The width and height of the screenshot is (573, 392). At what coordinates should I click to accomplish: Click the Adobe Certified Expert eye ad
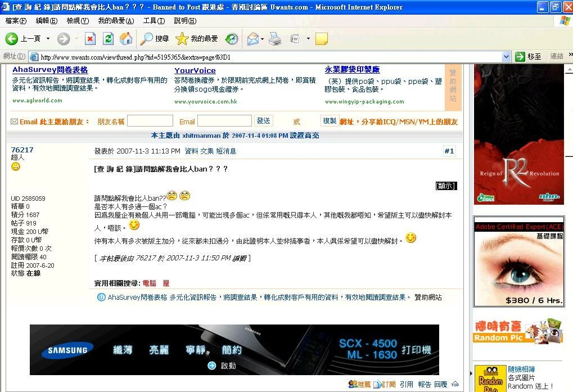coord(519,262)
